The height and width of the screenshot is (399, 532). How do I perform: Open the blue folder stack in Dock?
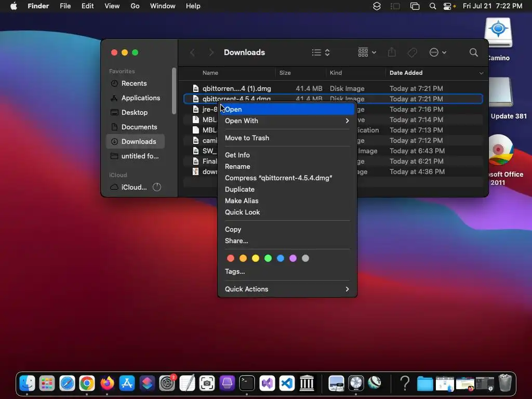425,384
